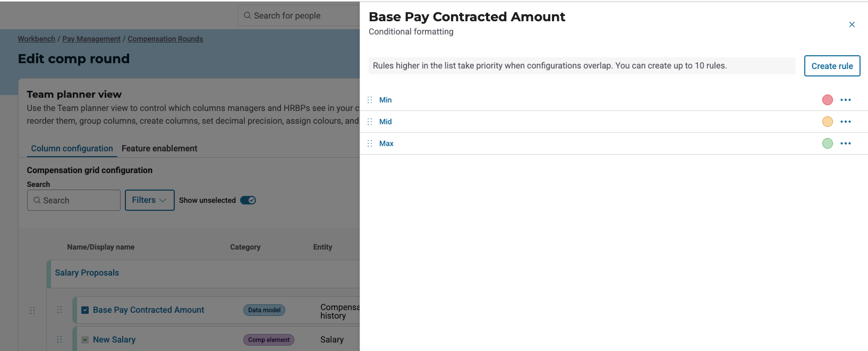Click drag handle beside Min rule
Image resolution: width=868 pixels, height=351 pixels.
click(x=370, y=100)
